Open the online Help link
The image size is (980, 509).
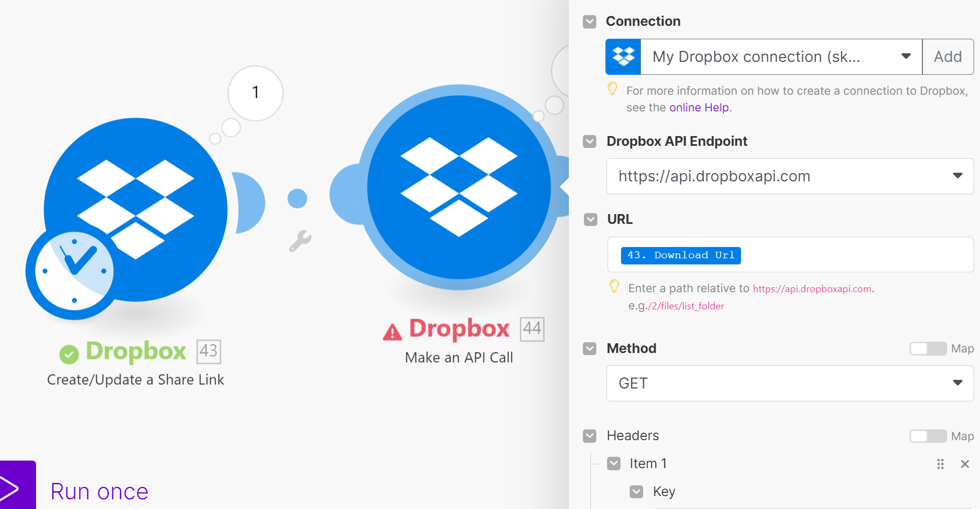(x=699, y=107)
